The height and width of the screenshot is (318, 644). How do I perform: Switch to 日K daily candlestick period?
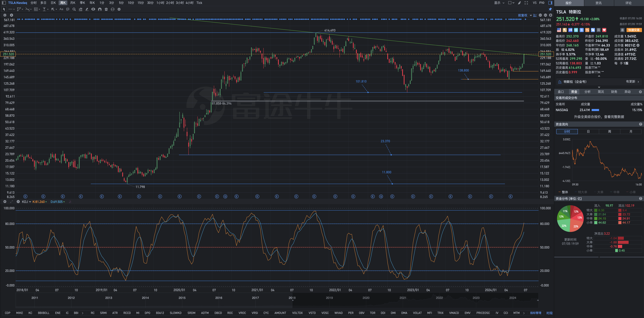click(x=53, y=3)
